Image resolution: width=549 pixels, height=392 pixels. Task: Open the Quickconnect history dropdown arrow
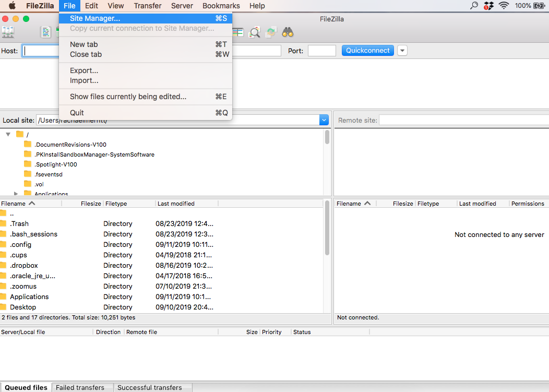tap(402, 51)
